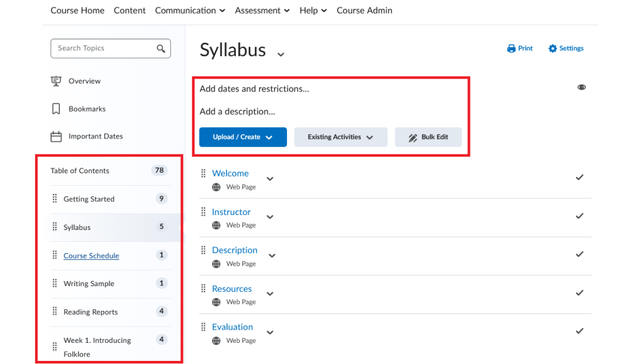Grab the Writing Sample drag handle

click(55, 284)
